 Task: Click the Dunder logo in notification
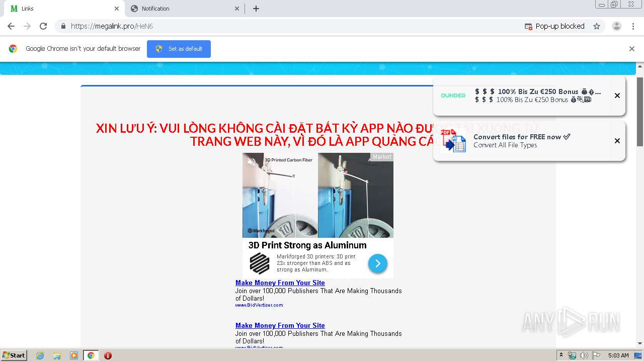point(453,96)
